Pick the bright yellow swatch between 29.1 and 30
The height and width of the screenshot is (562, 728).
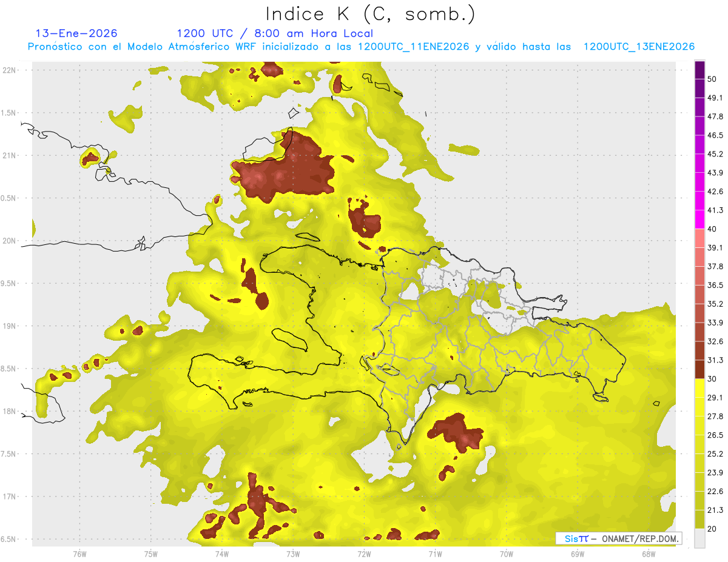point(699,389)
